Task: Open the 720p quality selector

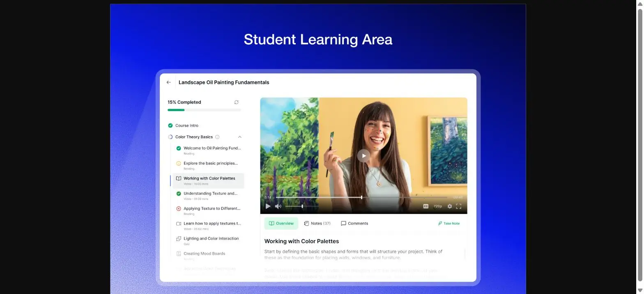Action: tap(438, 206)
